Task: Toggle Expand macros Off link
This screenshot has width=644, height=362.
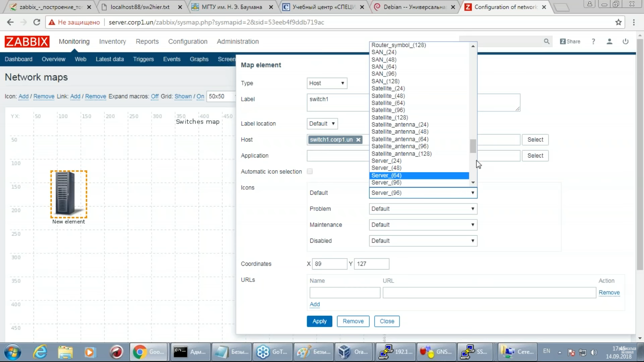Action: click(x=155, y=96)
